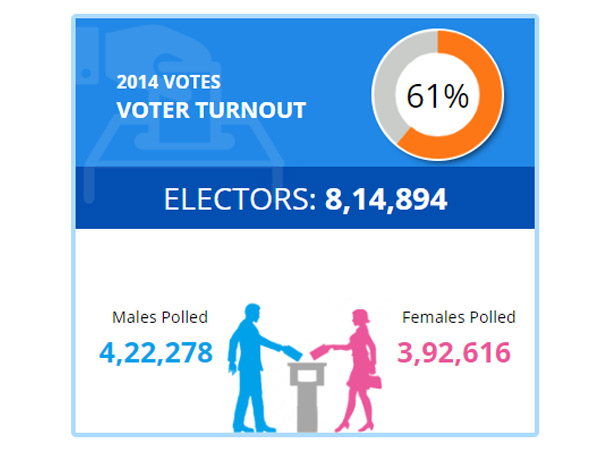
Task: Click the "ELECTORS:" label
Action: (x=240, y=199)
